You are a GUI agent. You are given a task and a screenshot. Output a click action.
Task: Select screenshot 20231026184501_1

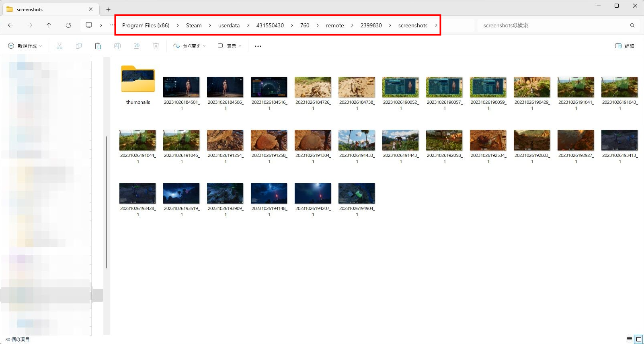(x=181, y=93)
